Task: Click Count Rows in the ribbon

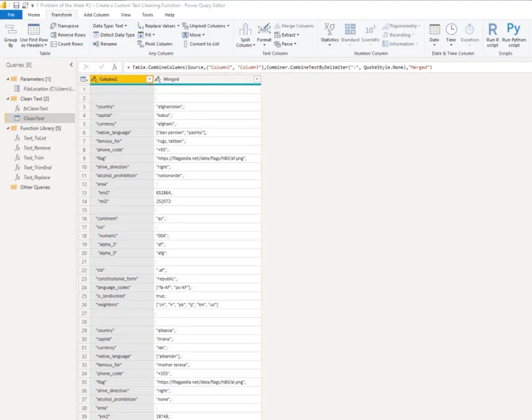Action: pyautogui.click(x=66, y=44)
